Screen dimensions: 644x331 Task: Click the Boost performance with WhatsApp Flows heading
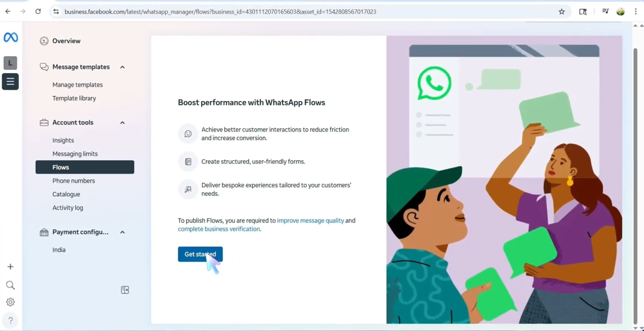coord(252,102)
